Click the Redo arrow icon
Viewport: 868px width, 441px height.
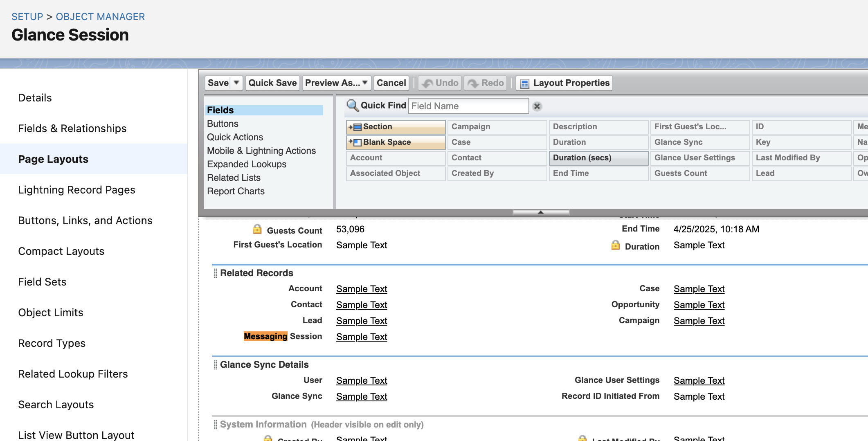tap(473, 83)
